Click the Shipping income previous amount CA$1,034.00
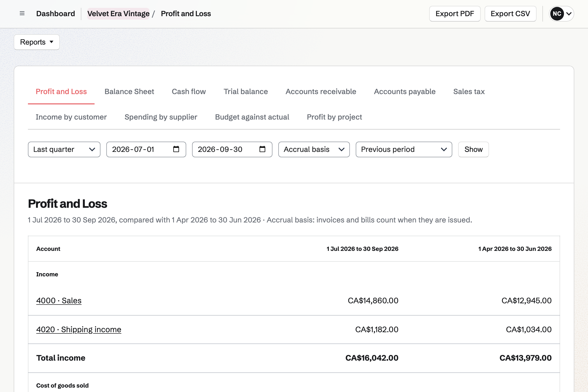The height and width of the screenshot is (392, 588). 529,330
